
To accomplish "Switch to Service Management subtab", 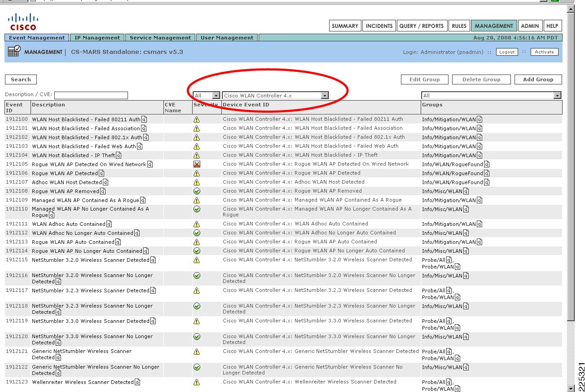I will 160,38.
